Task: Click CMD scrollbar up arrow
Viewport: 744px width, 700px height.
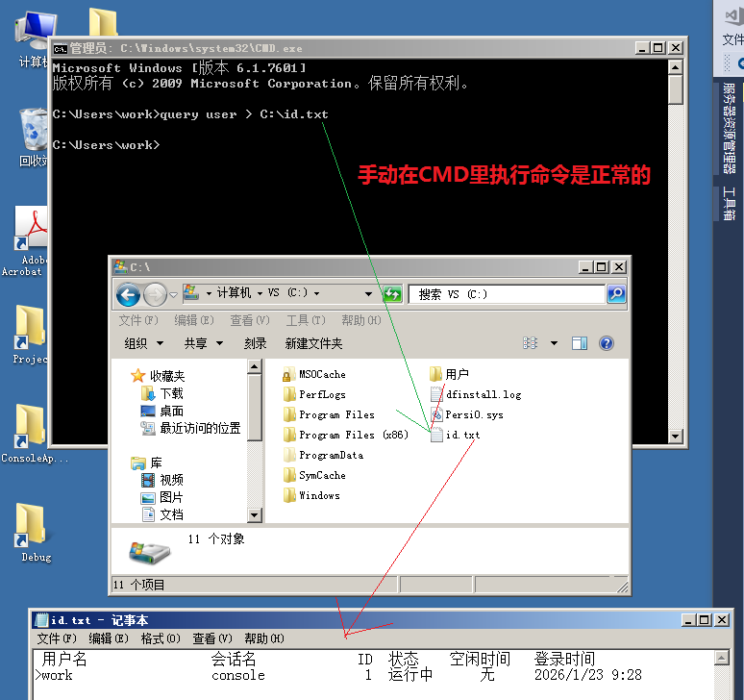Action: pos(675,67)
